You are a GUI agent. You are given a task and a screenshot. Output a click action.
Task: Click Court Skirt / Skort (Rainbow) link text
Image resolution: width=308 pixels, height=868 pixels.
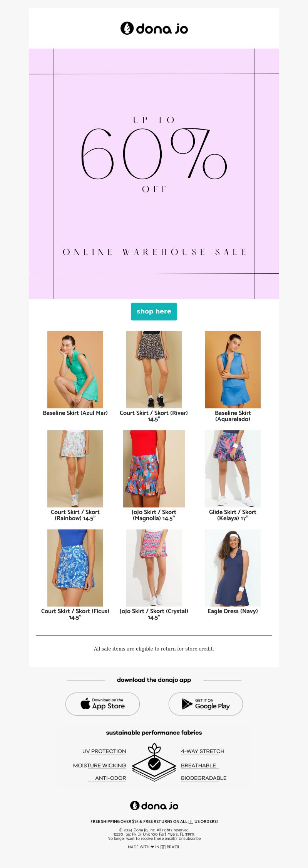pyautogui.click(x=75, y=515)
